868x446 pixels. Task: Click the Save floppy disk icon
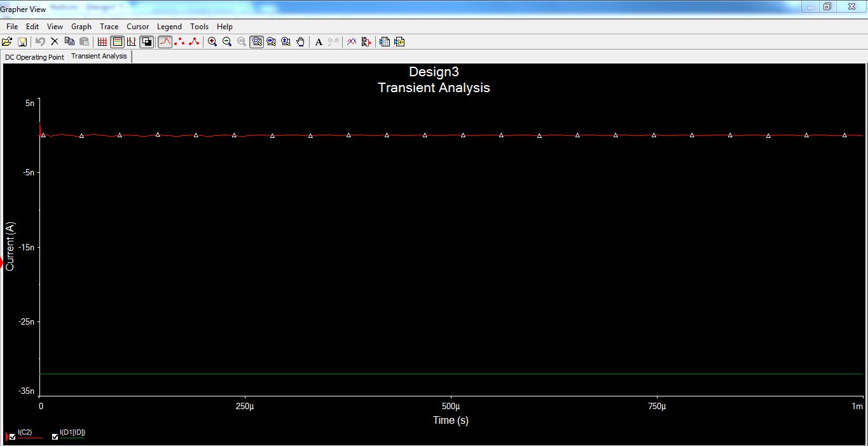point(22,42)
